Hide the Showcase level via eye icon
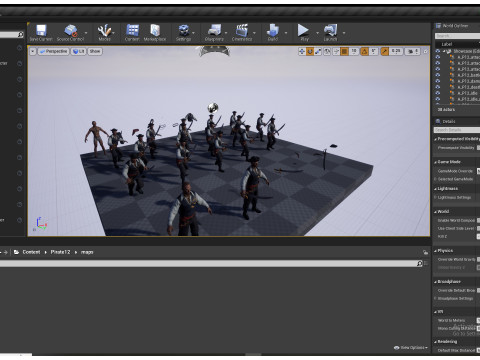The width and height of the screenshot is (480, 360). click(438, 51)
